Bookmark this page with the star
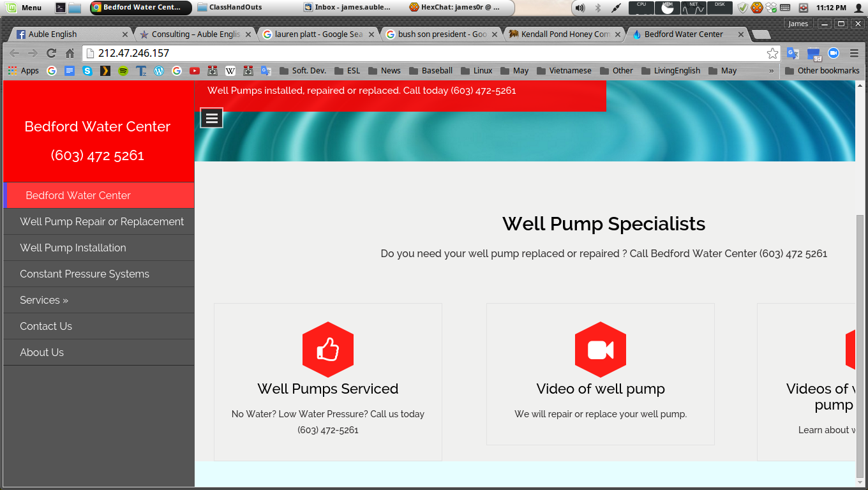This screenshot has height=490, width=868. pyautogui.click(x=772, y=53)
